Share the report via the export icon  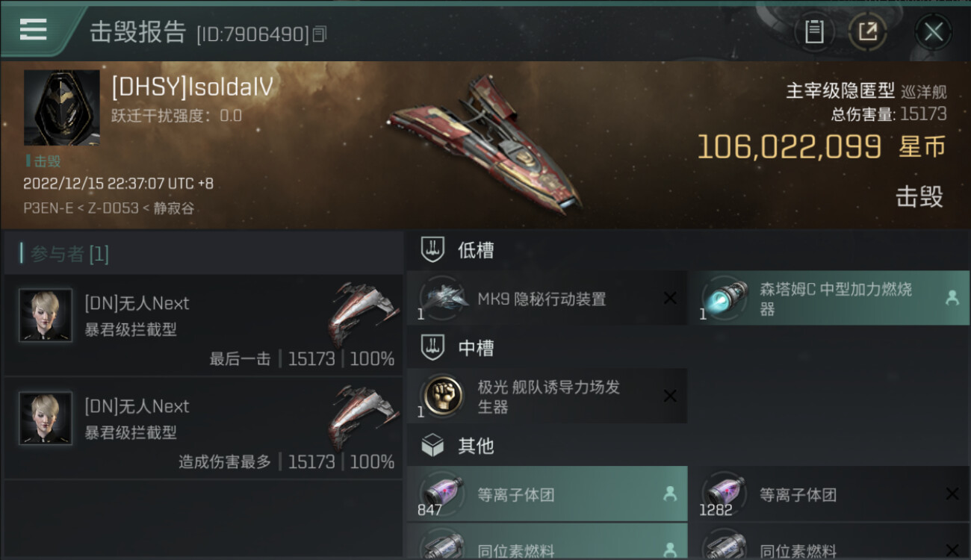tap(867, 32)
